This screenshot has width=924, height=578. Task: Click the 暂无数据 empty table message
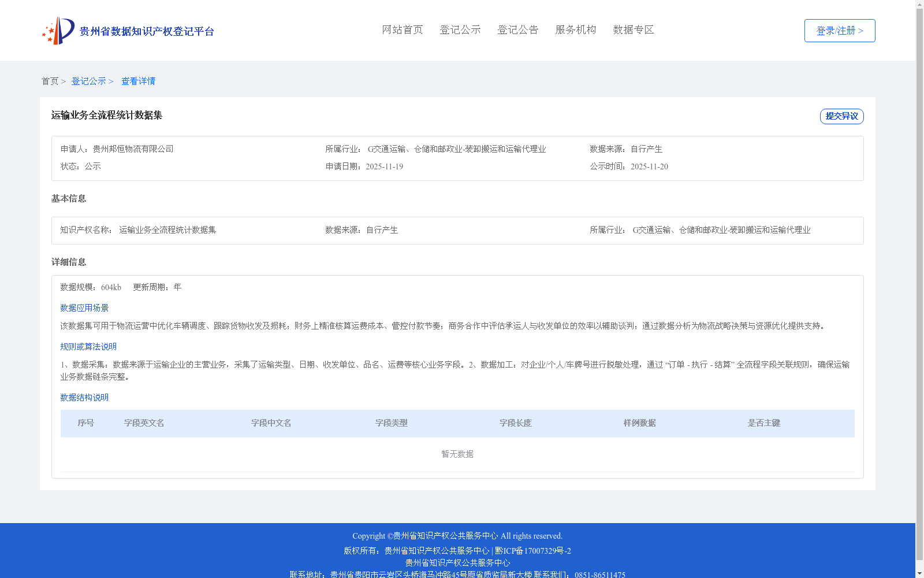457,454
